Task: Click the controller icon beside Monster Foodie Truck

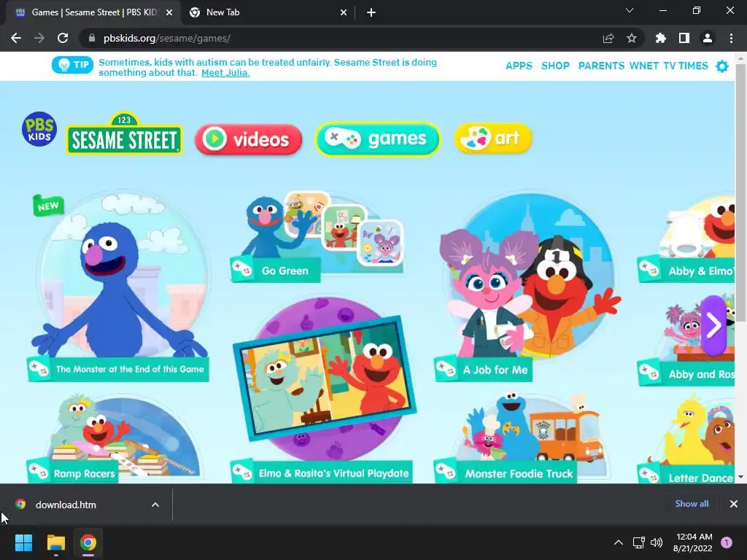Action: click(x=446, y=472)
